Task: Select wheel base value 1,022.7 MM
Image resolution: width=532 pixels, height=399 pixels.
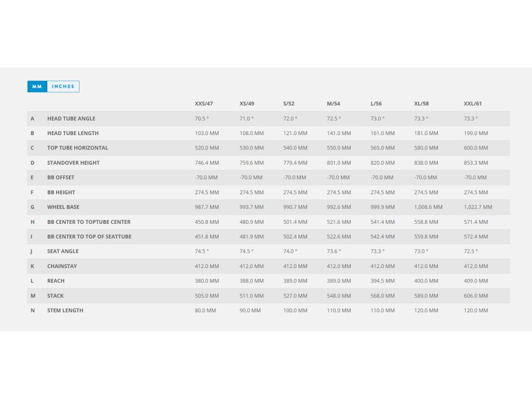Action: [478, 207]
